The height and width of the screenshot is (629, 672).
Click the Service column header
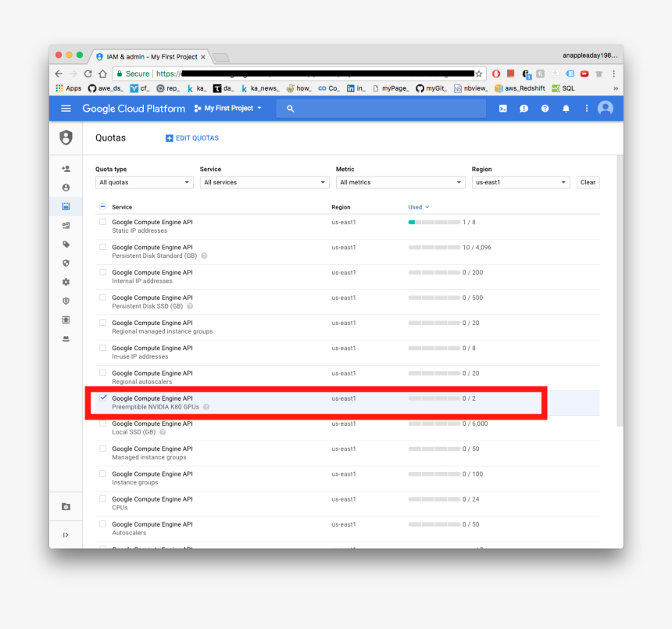(x=122, y=207)
